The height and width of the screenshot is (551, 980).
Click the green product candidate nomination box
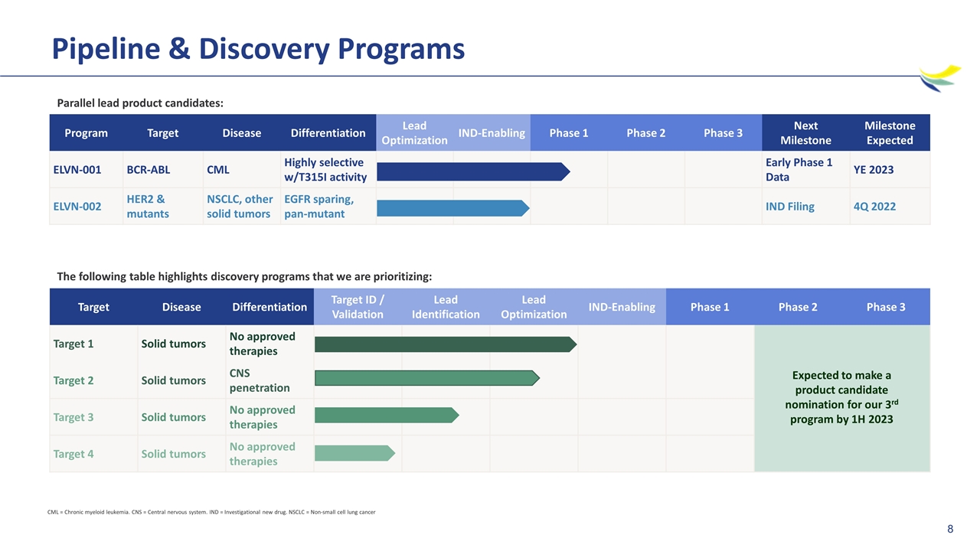(842, 398)
